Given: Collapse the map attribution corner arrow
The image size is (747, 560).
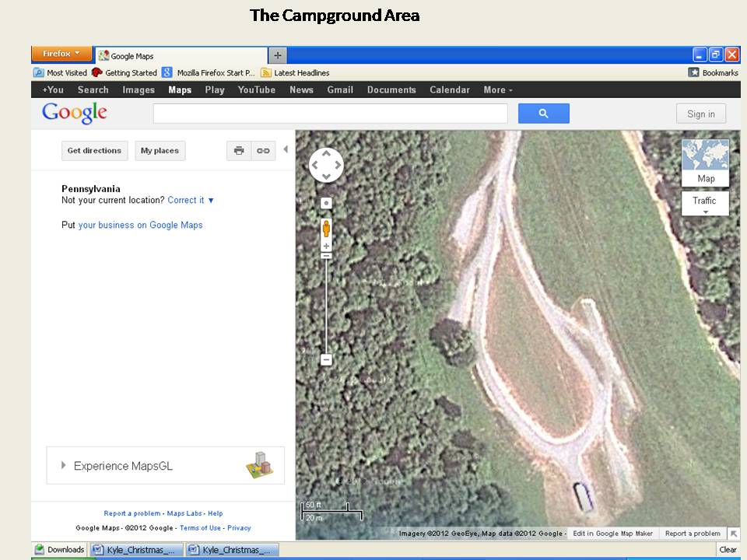Looking at the screenshot, I should (734, 534).
